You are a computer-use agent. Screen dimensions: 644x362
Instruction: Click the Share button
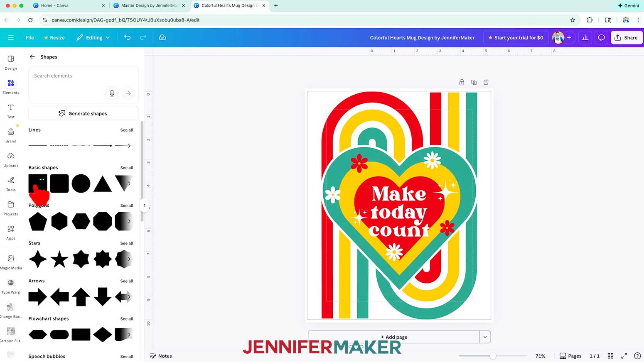(x=626, y=37)
